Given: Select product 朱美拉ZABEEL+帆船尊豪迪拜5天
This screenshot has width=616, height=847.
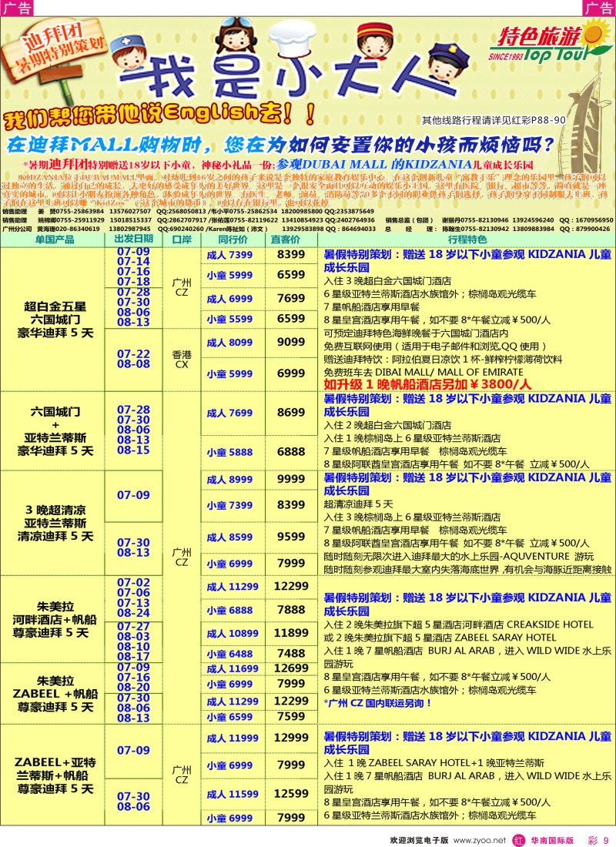Looking at the screenshot, I should tap(55, 694).
